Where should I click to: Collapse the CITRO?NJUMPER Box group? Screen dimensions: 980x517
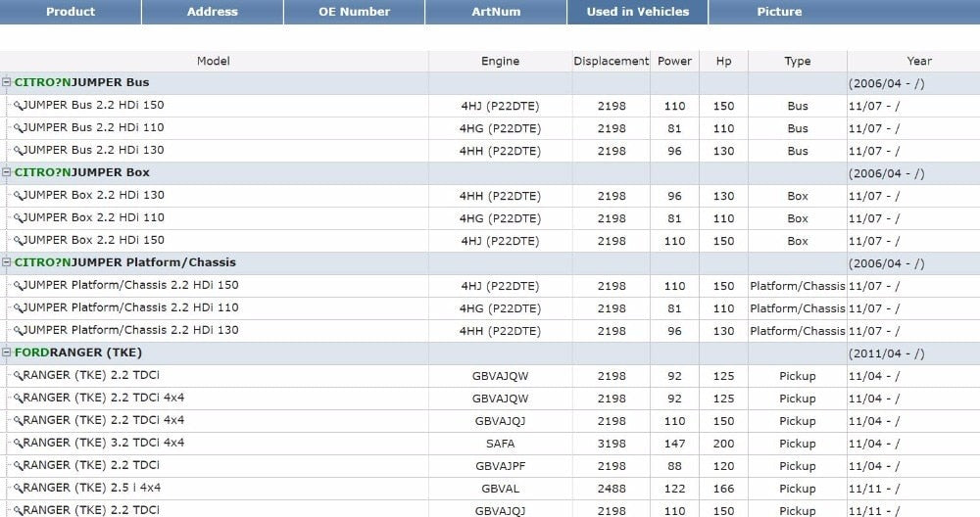(x=6, y=172)
